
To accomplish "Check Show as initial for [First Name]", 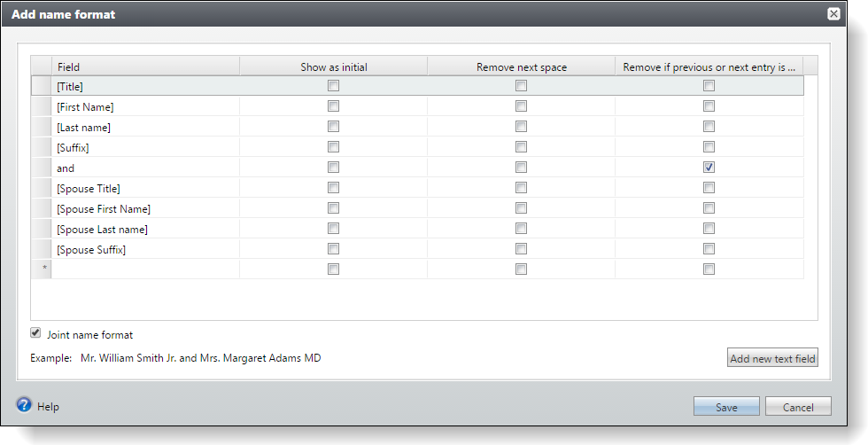I will click(x=333, y=106).
